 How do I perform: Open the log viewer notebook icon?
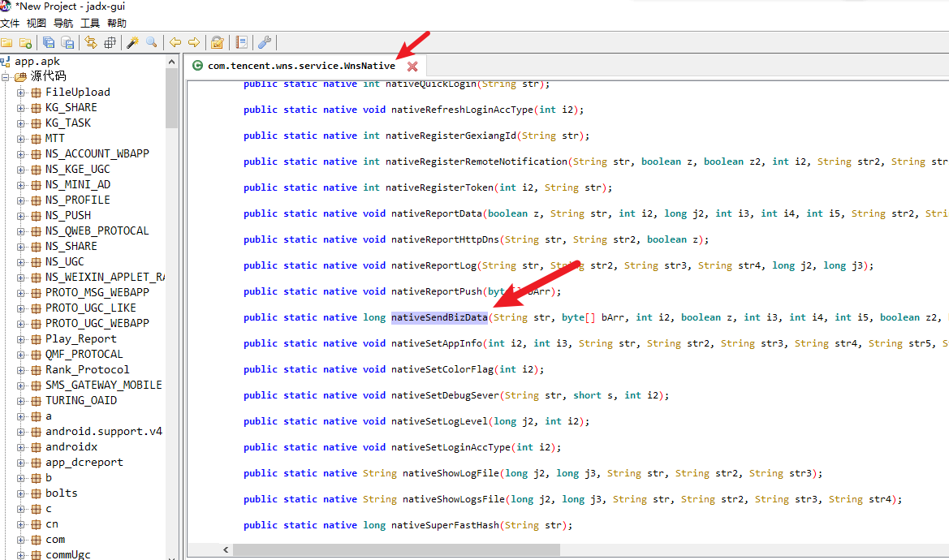tap(241, 42)
